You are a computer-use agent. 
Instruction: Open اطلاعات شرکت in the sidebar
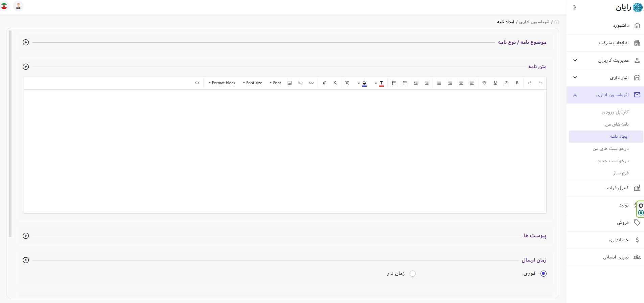(x=605, y=43)
